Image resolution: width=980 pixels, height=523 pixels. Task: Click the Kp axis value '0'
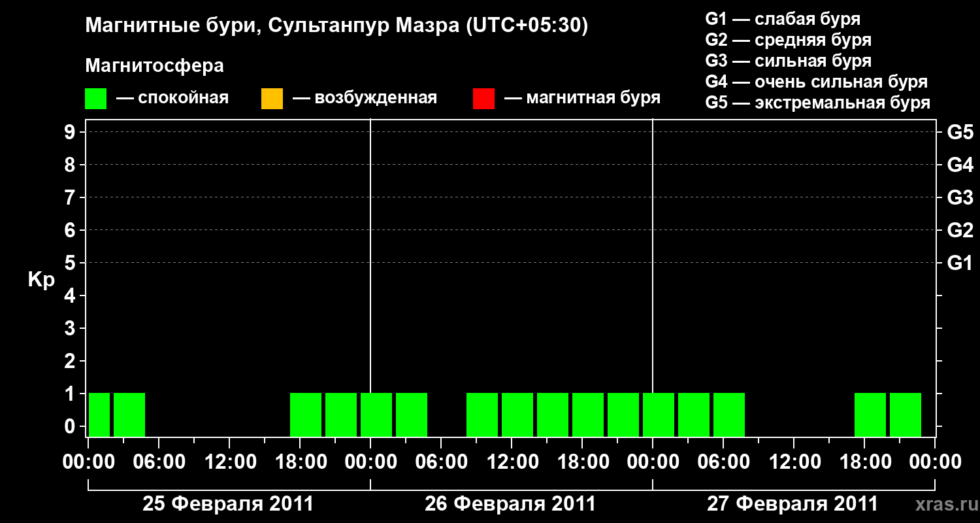[x=71, y=426]
